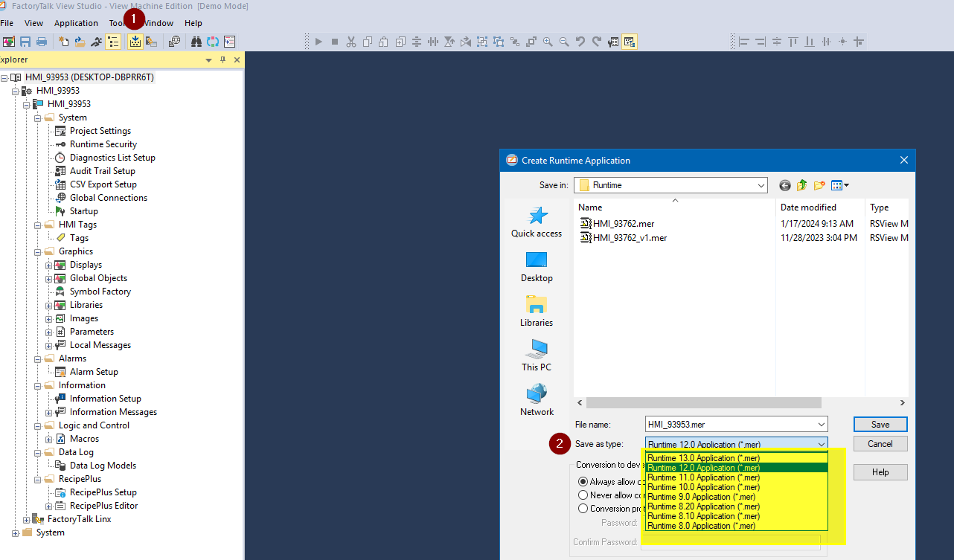
Task: Click the Stop square toolbar icon
Action: coord(335,42)
